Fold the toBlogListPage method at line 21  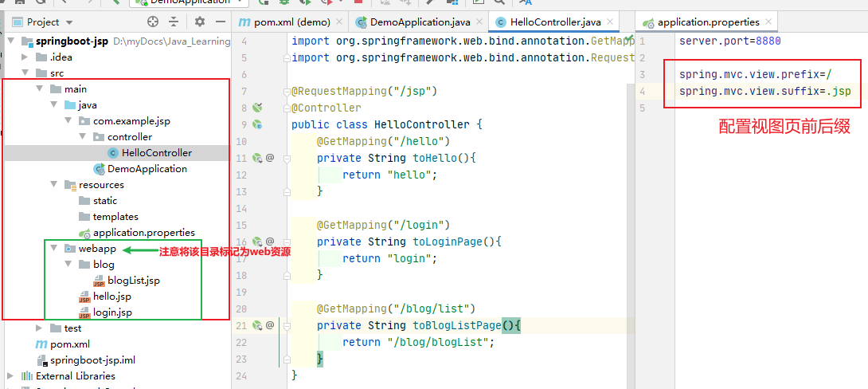pyautogui.click(x=286, y=325)
